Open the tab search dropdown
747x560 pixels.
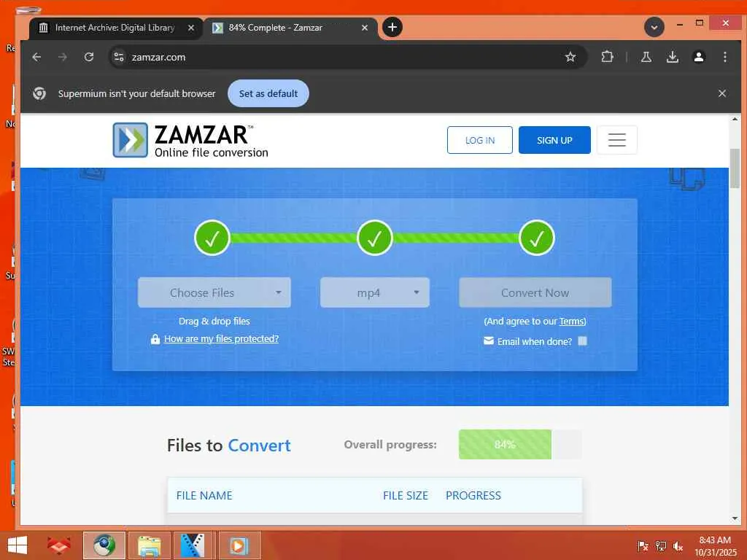point(654,27)
